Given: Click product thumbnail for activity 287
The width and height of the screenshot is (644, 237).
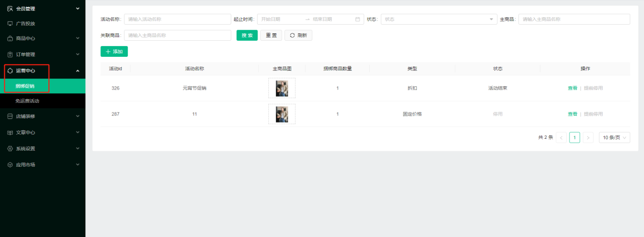Looking at the screenshot, I should pyautogui.click(x=282, y=114).
